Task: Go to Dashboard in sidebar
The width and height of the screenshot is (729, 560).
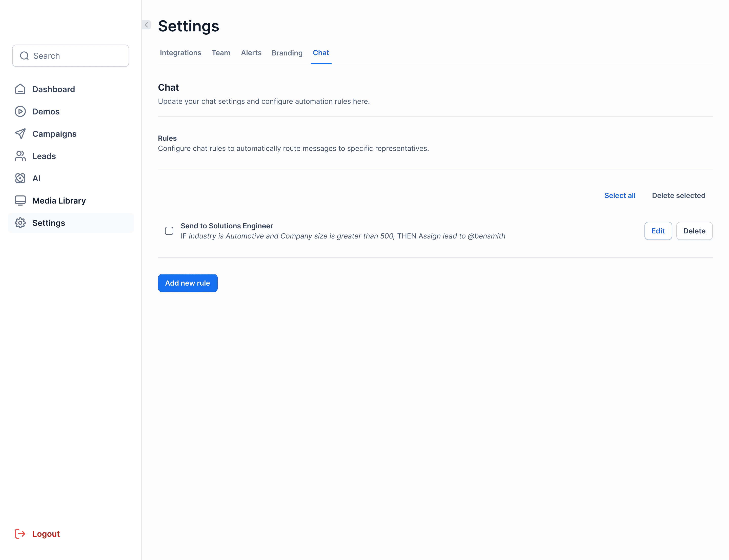Action: click(x=71, y=89)
